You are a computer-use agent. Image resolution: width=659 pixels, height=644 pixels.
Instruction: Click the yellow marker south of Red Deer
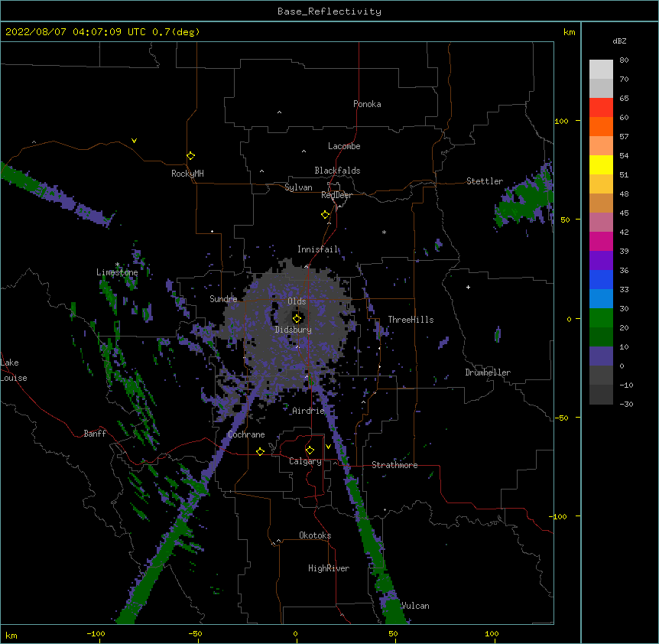(325, 215)
